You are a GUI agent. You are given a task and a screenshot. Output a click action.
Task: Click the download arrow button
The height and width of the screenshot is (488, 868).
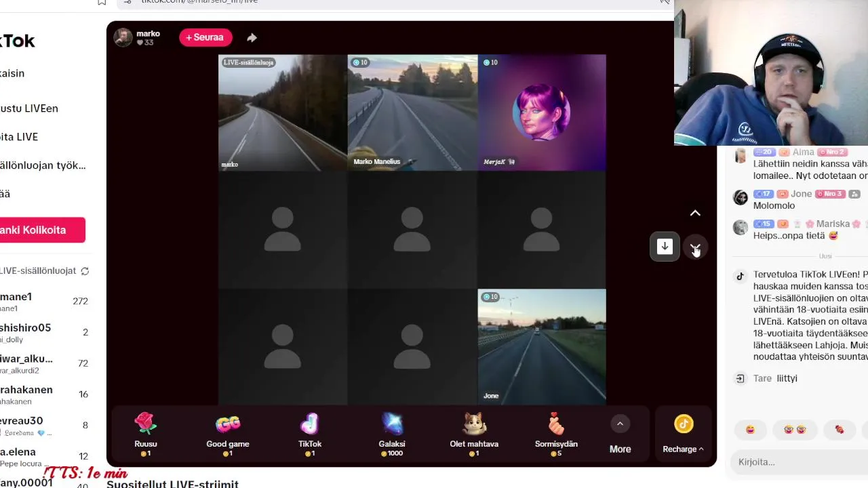665,247
